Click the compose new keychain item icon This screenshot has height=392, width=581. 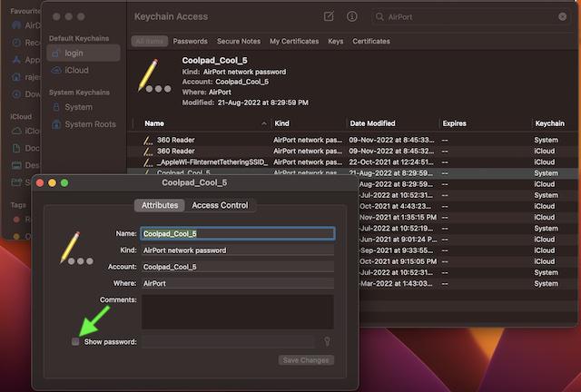tap(329, 16)
